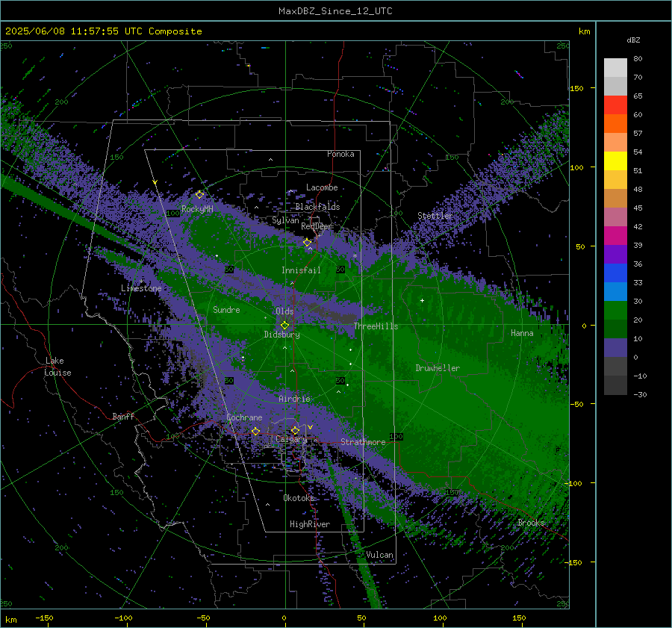
Task: Click the Sylvan label on the map
Action: [285, 220]
